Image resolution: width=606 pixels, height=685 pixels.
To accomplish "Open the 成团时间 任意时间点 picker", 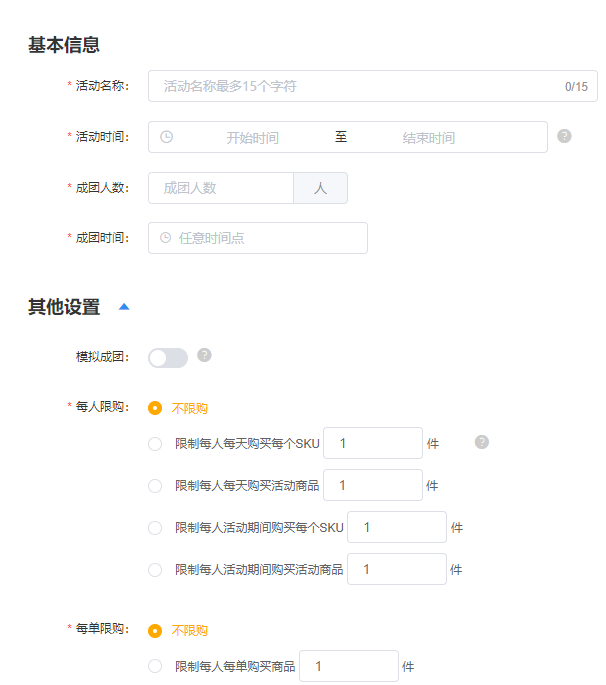I will pyautogui.click(x=265, y=238).
